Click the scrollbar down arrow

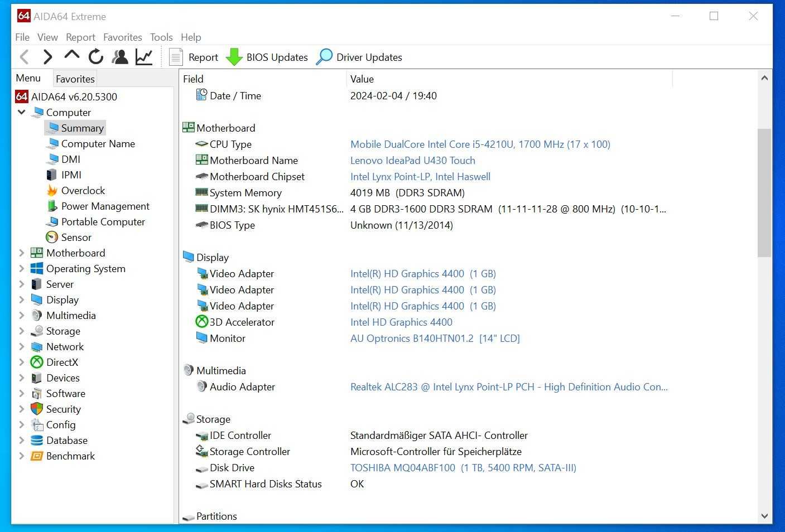coord(764,516)
